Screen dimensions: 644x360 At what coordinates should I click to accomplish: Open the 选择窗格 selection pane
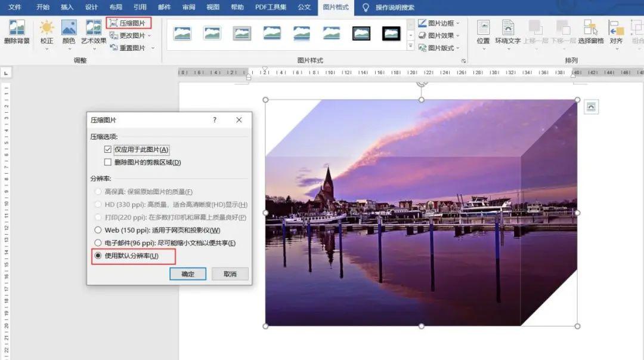tap(590, 31)
